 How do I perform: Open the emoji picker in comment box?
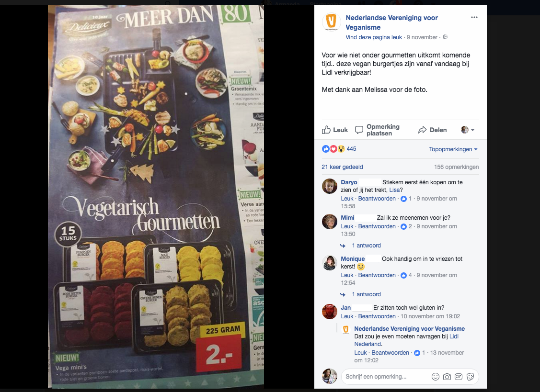[435, 377]
